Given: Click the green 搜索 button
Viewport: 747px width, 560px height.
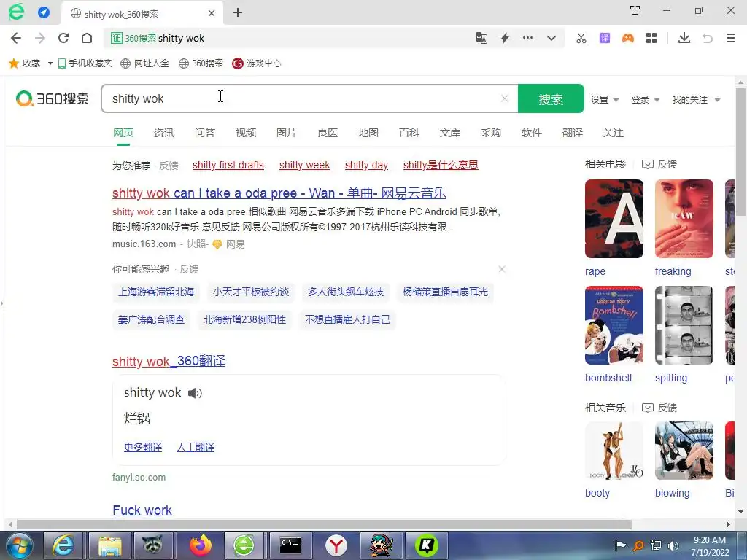Looking at the screenshot, I should (x=551, y=98).
